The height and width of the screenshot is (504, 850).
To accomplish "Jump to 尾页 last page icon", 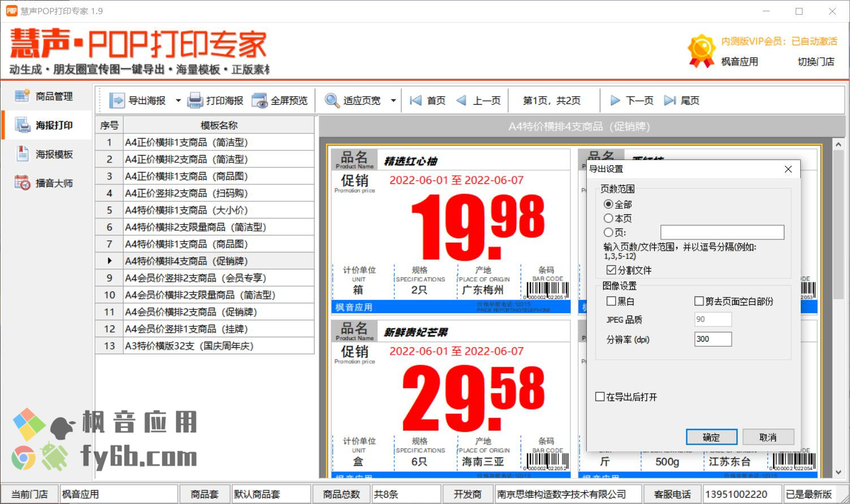I will (670, 101).
